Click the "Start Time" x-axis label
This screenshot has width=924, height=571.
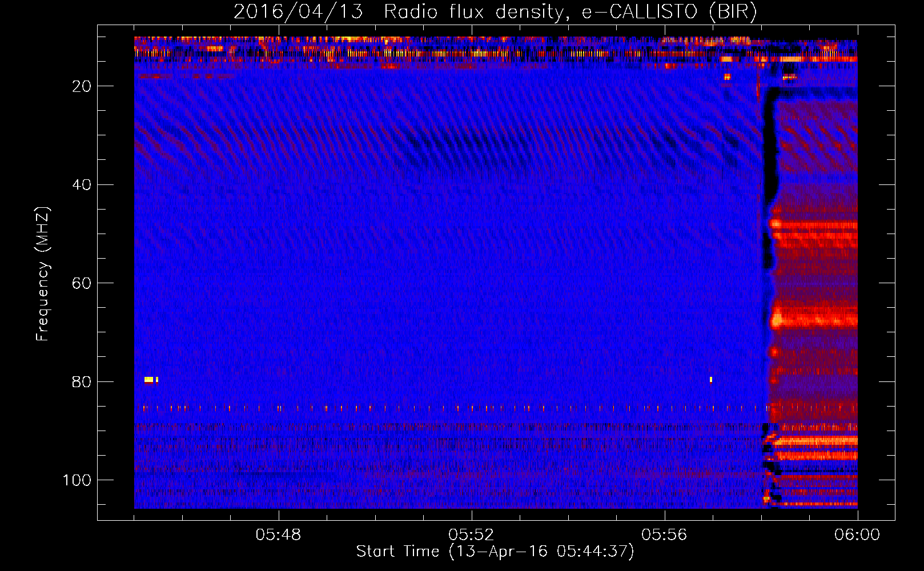495,552
